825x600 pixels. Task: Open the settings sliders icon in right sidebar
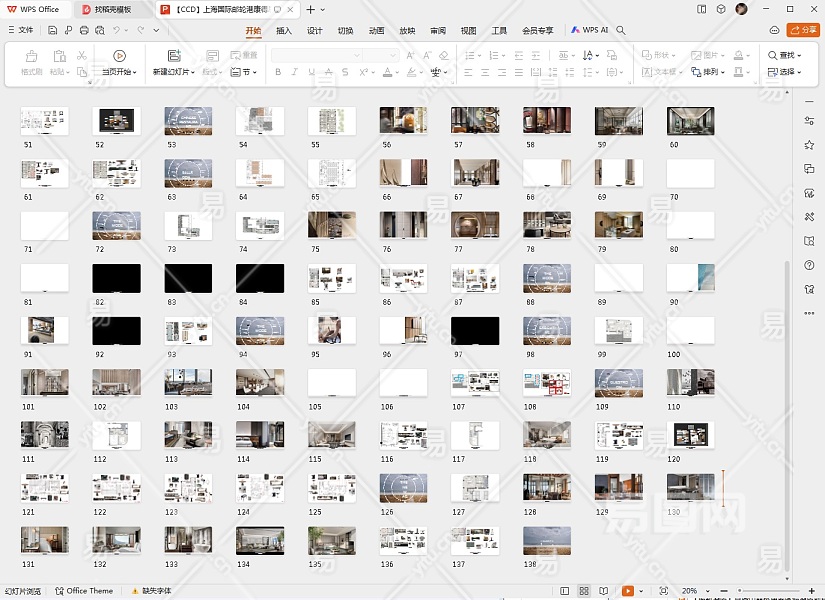point(809,121)
